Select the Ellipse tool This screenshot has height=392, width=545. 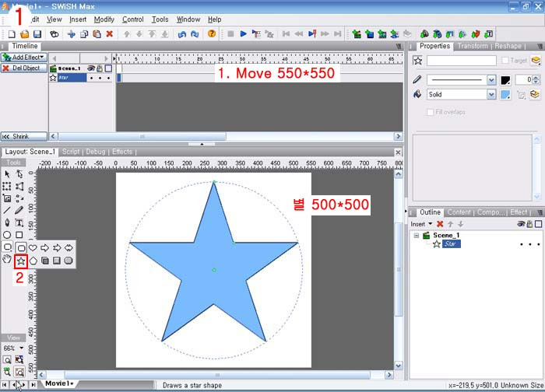click(x=7, y=235)
